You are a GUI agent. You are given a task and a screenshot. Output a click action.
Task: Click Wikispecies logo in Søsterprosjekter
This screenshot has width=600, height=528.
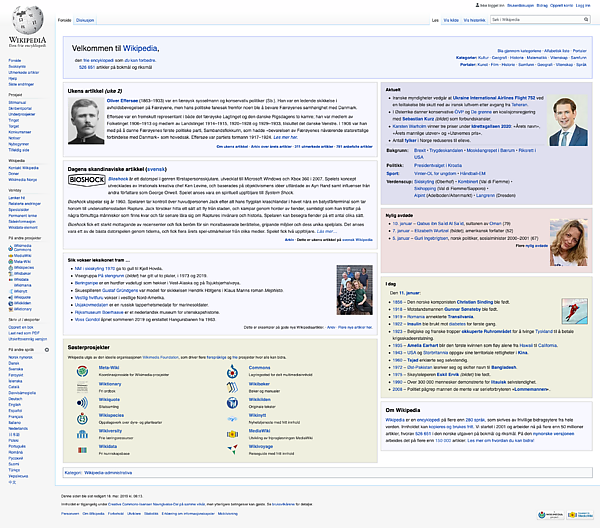point(82,418)
